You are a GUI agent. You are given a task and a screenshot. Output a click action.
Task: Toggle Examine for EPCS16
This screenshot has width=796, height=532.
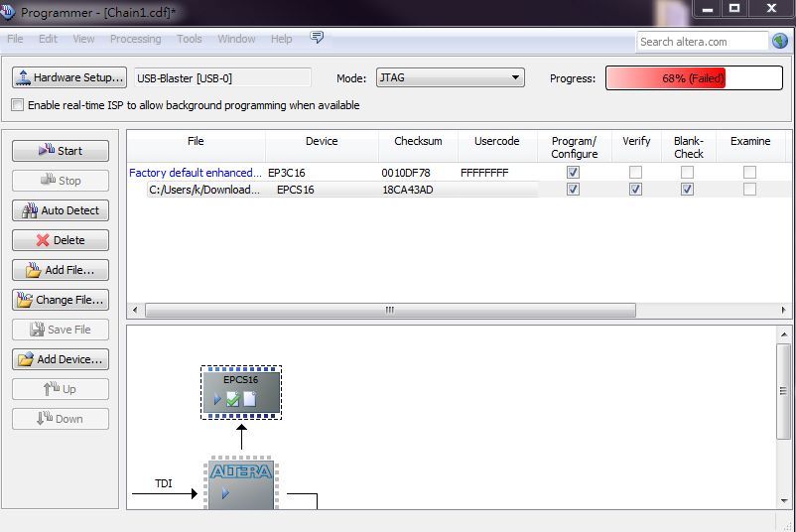749,190
